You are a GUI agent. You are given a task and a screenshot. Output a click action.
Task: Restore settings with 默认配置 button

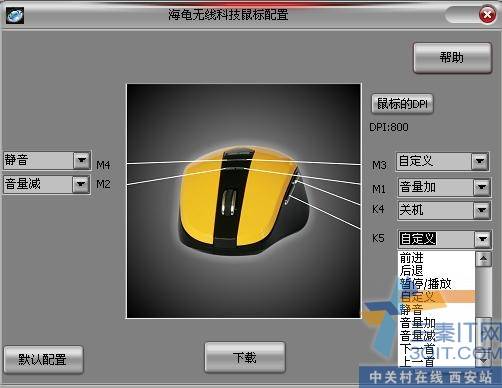(43, 360)
